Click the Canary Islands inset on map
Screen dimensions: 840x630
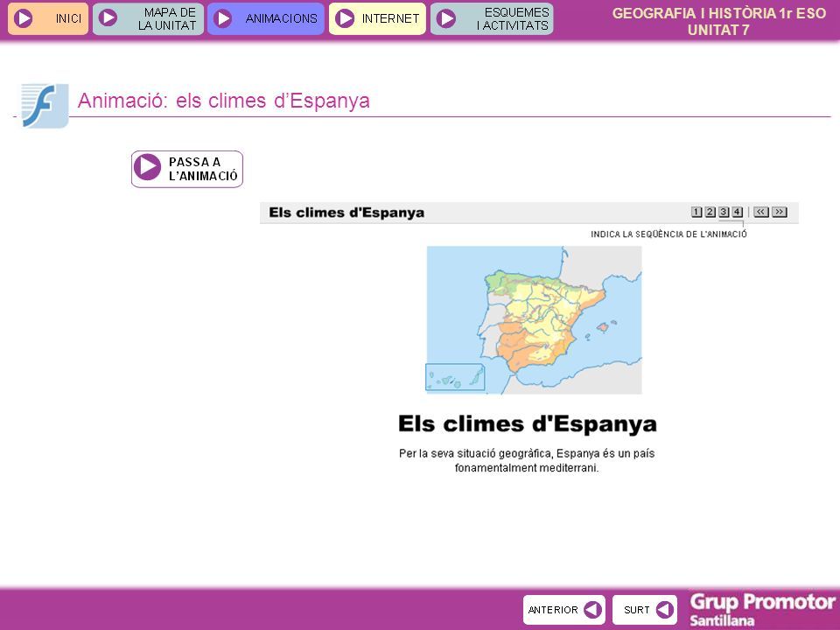[x=455, y=377]
